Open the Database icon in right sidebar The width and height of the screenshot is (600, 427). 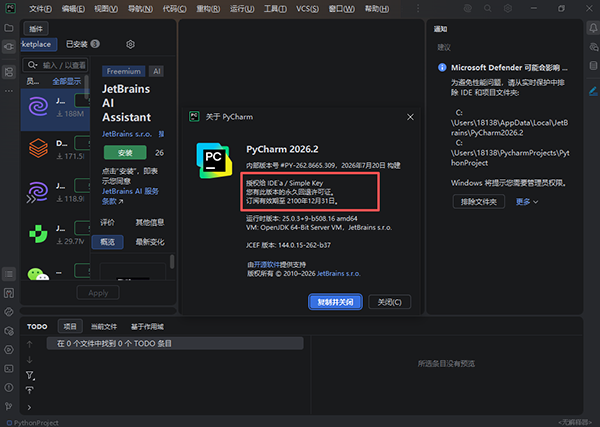[x=593, y=66]
